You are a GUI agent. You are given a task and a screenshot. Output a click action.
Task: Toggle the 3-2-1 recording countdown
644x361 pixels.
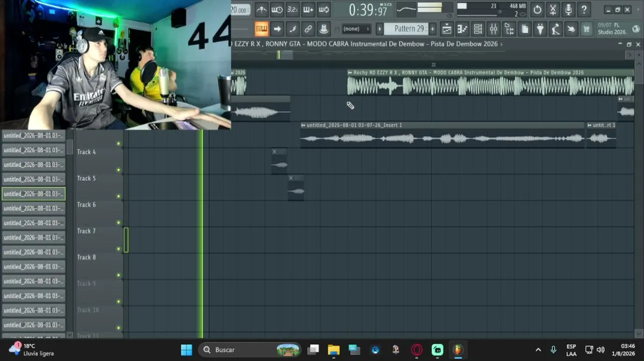(292, 10)
